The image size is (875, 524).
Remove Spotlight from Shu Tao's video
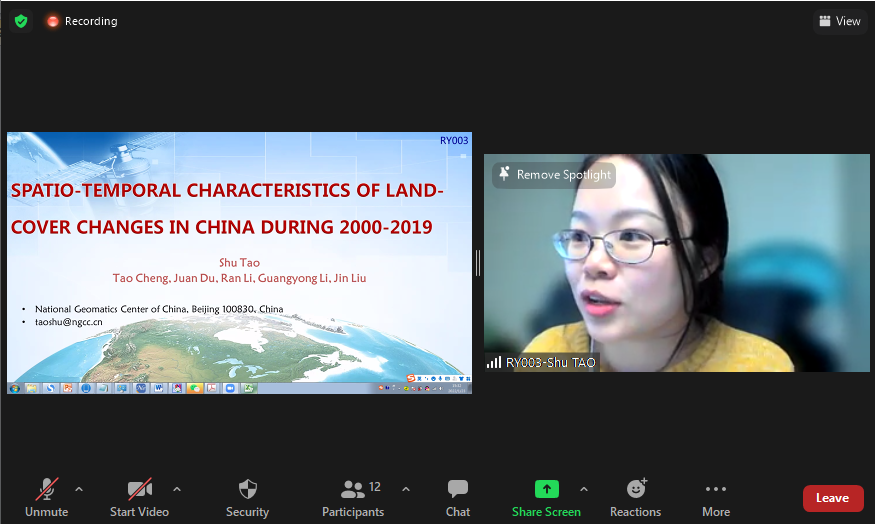click(x=554, y=175)
